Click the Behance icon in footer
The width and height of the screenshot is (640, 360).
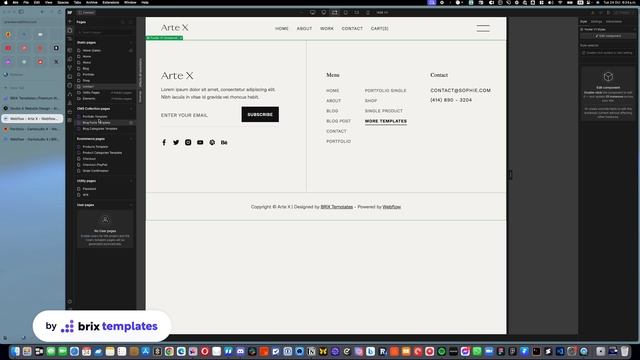[x=224, y=142]
